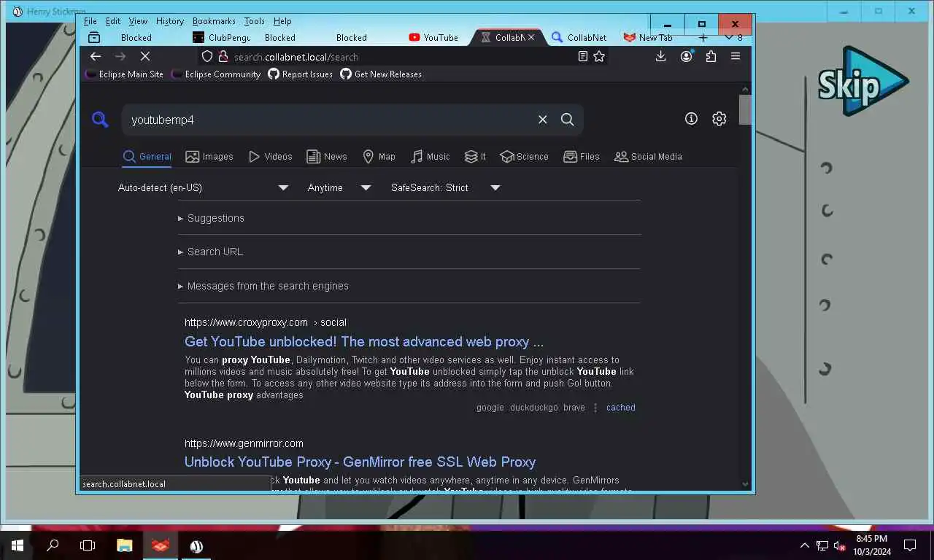Open the list all tabs chevron
The width and height of the screenshot is (934, 560).
[x=728, y=37]
